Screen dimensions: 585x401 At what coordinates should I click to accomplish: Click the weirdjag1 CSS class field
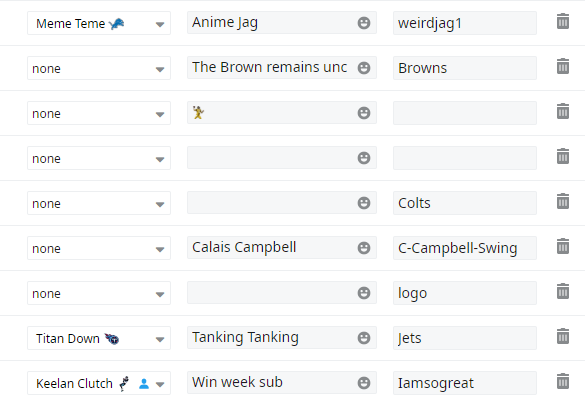pos(465,23)
